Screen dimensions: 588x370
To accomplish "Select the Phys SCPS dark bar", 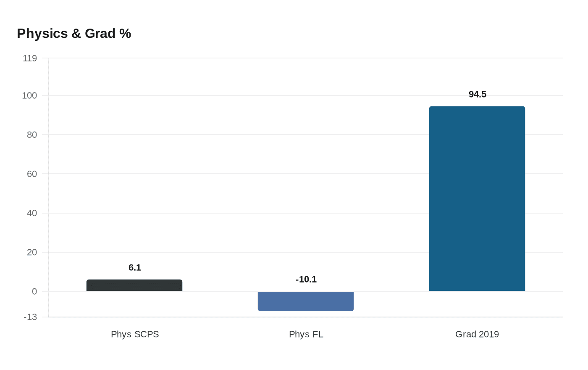I will tap(134, 285).
